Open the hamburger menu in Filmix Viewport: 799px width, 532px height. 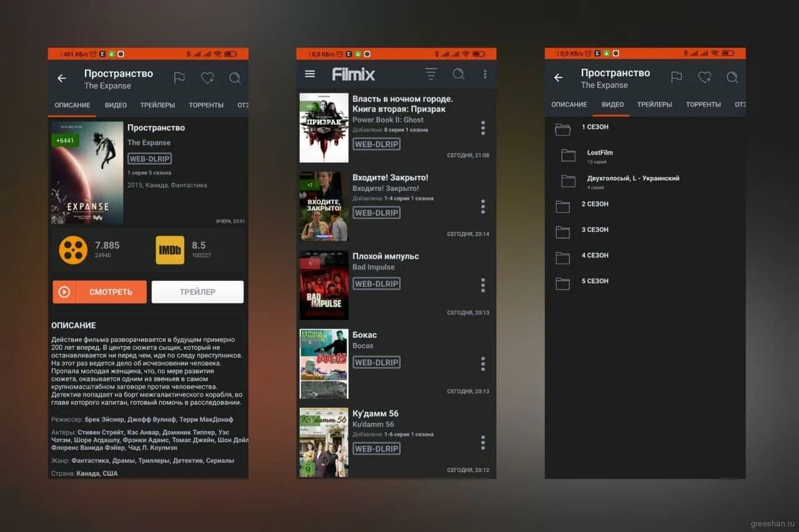pos(310,74)
